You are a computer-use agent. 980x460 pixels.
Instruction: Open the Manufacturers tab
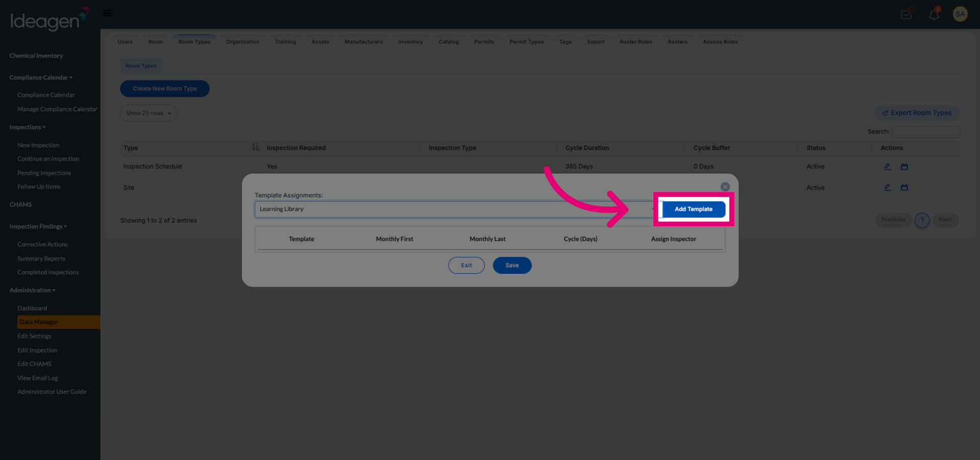(363, 42)
